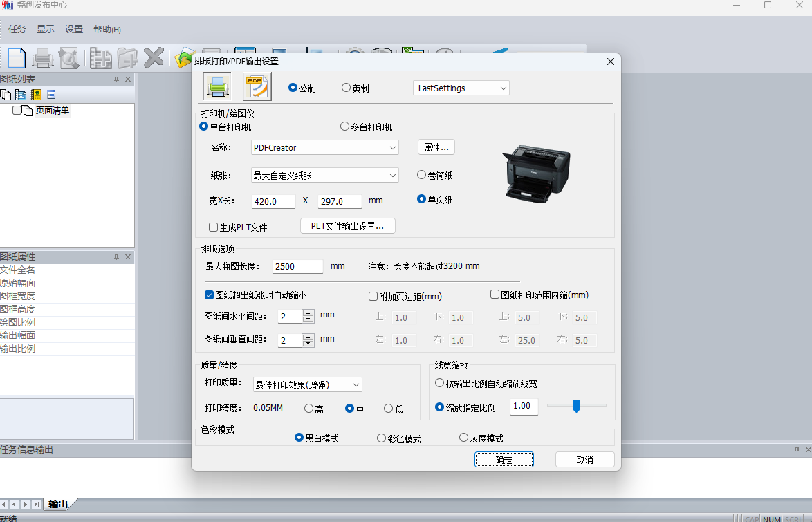Image resolution: width=812 pixels, height=522 pixels.
Task: Click the delete X toolbar icon
Action: [154, 58]
